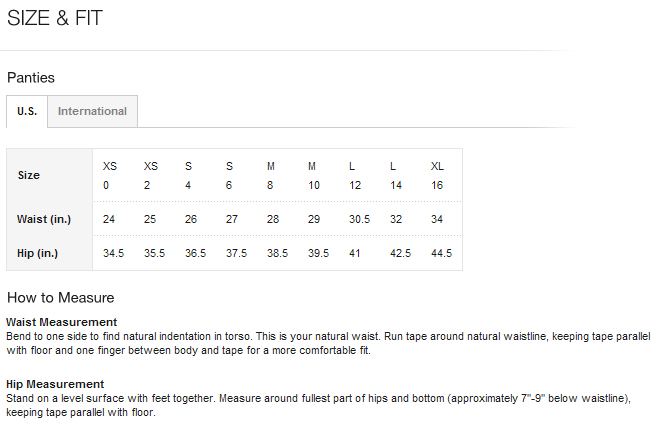Screen dimensions: 668x438
Task: Click the hip value 41 cell
Action: coord(355,253)
